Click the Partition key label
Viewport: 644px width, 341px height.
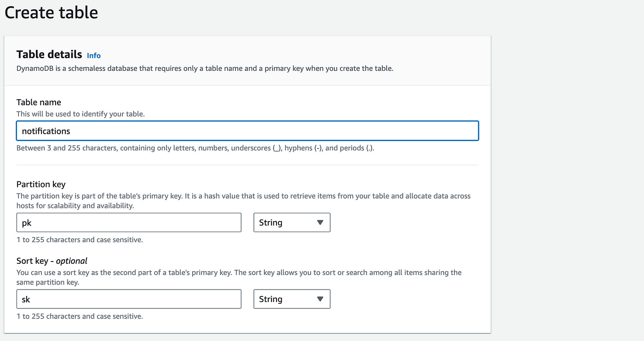(41, 184)
